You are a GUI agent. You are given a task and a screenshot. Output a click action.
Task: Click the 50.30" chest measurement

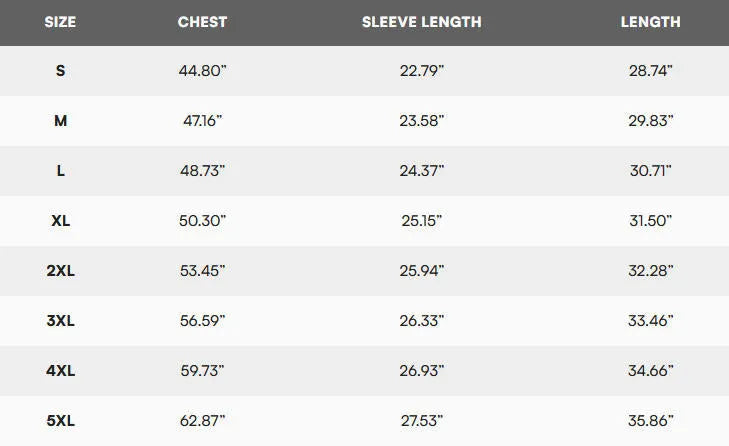[202, 220]
